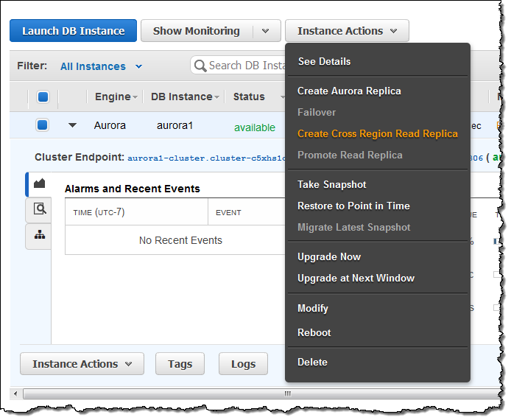Click the Tags button
The height and width of the screenshot is (420, 511).
180,364
